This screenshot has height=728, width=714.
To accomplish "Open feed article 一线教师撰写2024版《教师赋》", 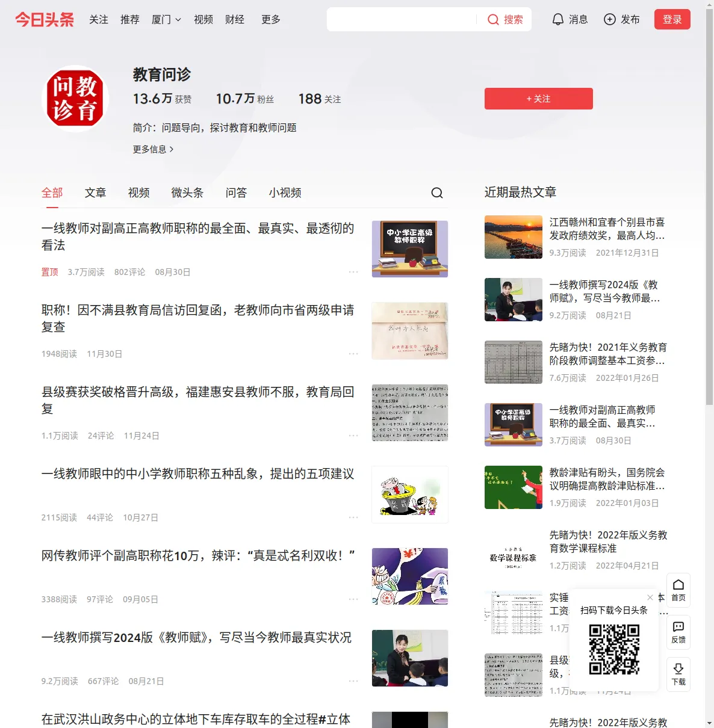I will (x=197, y=637).
